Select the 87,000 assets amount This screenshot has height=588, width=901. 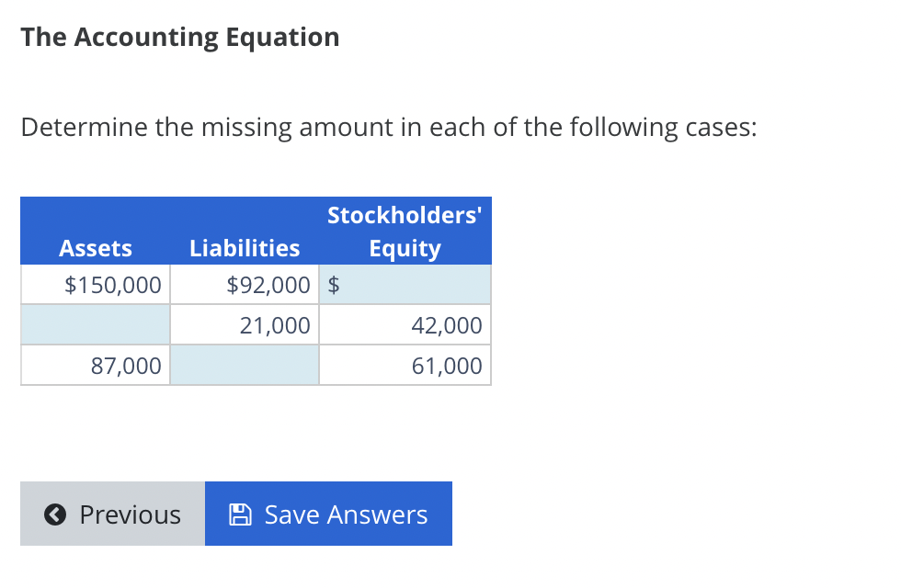(x=129, y=365)
